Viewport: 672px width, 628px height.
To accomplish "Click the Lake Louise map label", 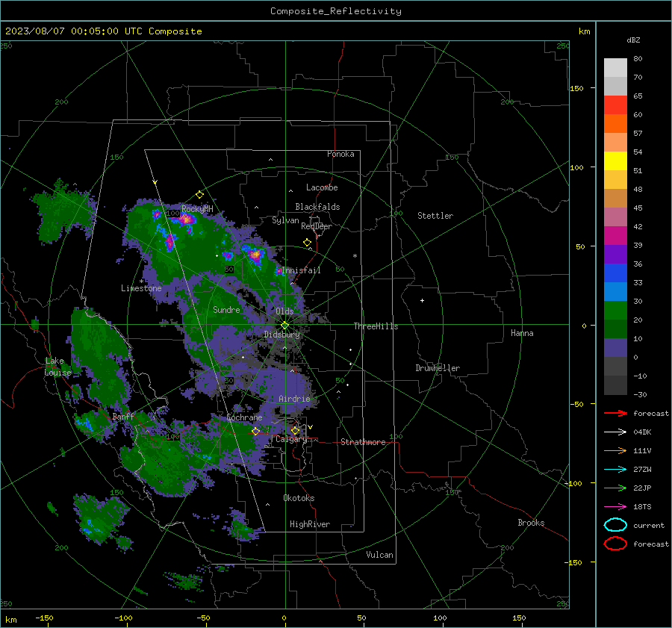I will click(57, 367).
